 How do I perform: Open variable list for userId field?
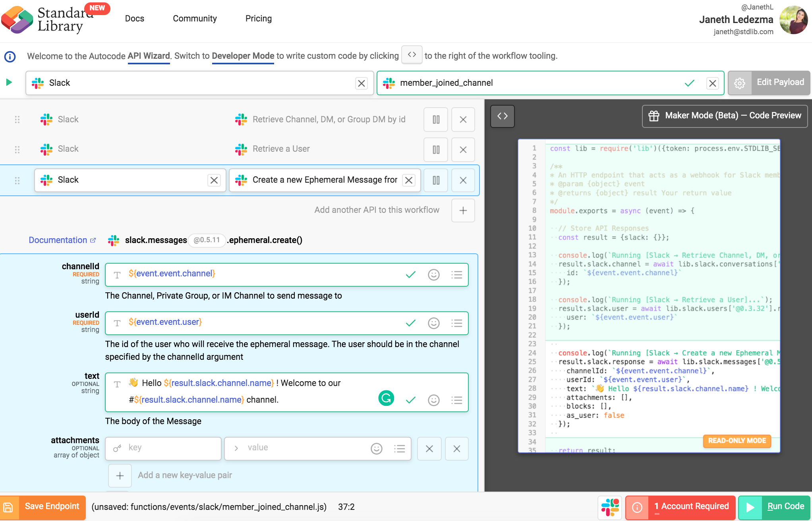tap(456, 323)
